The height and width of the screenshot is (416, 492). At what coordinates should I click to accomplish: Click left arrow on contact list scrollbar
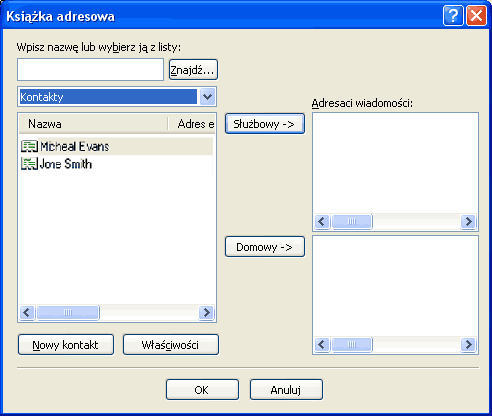[27, 313]
